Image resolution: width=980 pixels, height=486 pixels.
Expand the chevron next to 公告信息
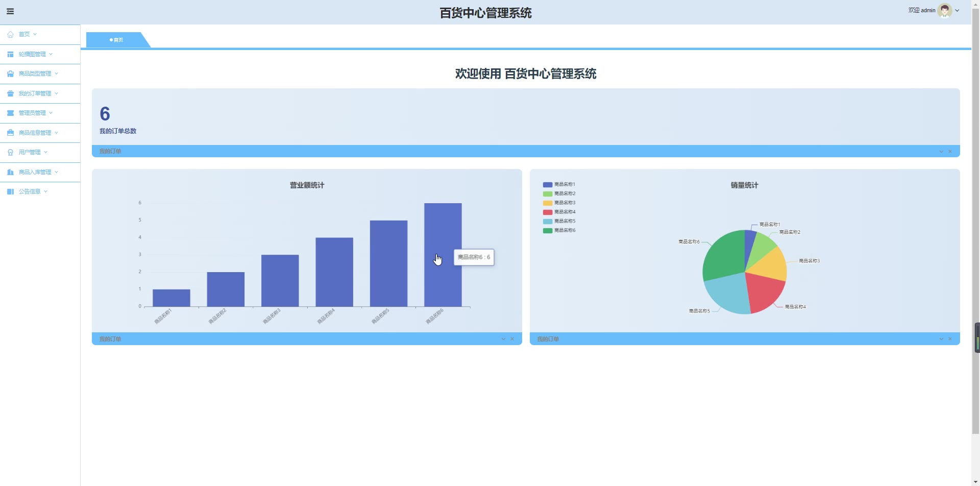click(45, 191)
